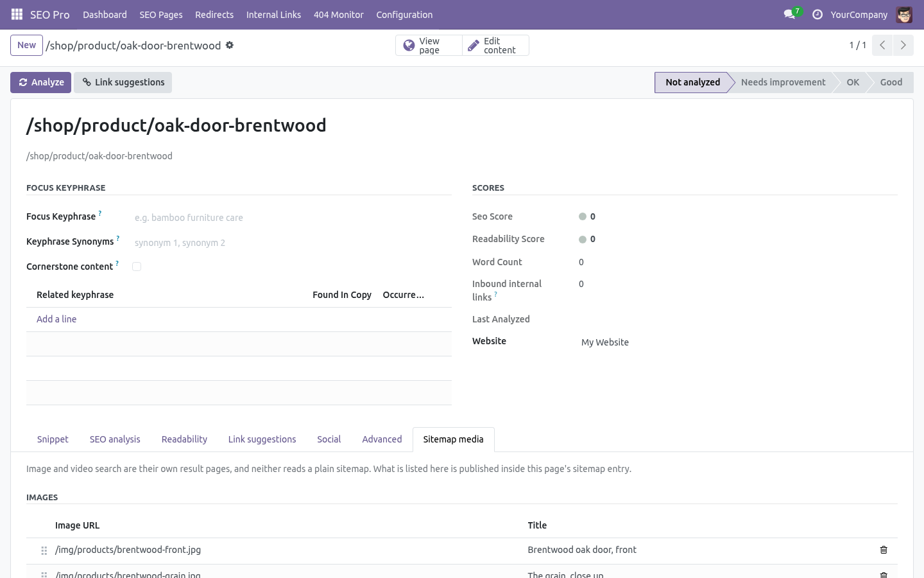Click the gear actions icon beside breadcrumb
924x578 pixels.
click(x=230, y=45)
